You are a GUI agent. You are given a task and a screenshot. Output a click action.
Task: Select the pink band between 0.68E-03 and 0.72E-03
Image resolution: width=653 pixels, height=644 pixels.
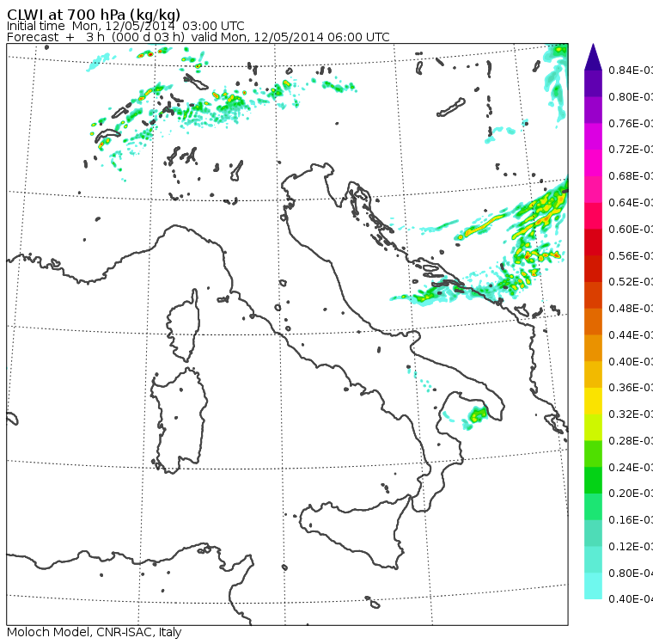[593, 163]
